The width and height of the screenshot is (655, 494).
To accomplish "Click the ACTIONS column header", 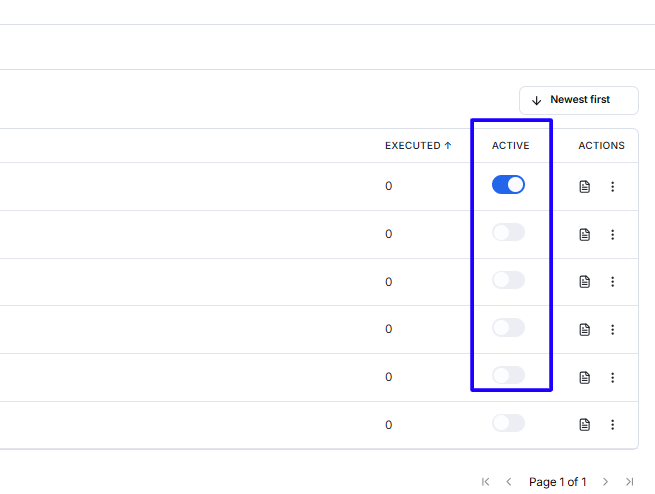I will point(601,146).
